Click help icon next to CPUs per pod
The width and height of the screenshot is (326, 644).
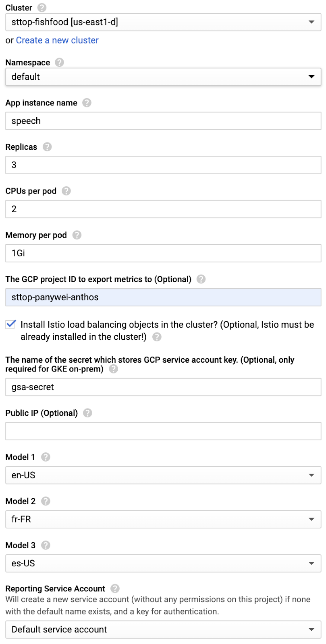pos(66,191)
